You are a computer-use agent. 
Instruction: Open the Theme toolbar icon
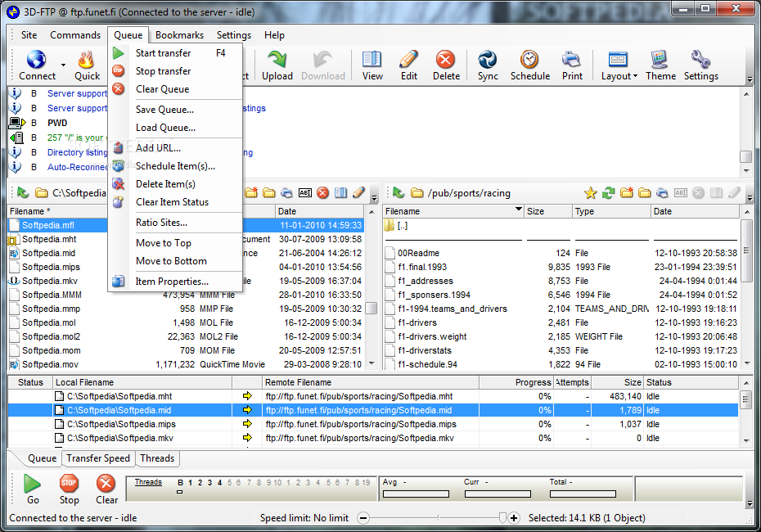[660, 59]
